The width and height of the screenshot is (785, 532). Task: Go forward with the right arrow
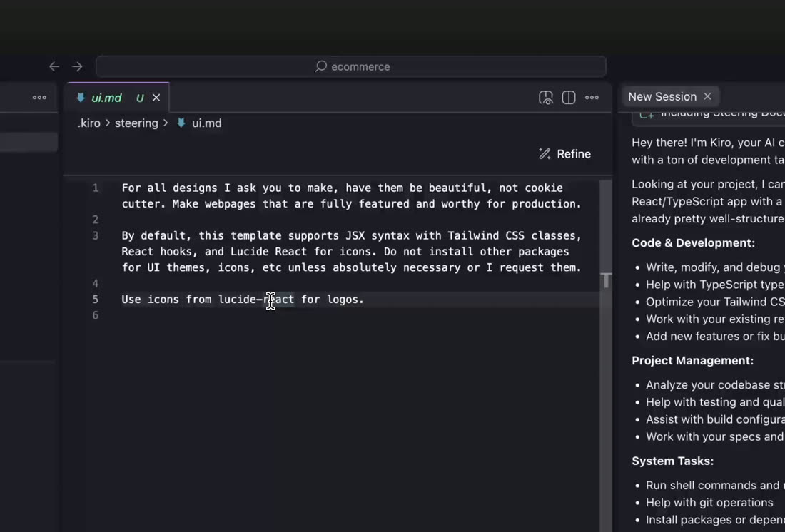(77, 66)
